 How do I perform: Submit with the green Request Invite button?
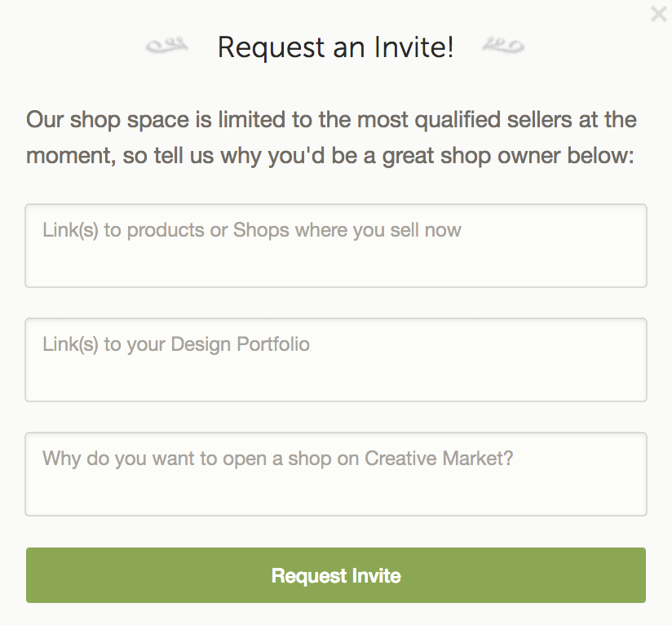tap(335, 575)
